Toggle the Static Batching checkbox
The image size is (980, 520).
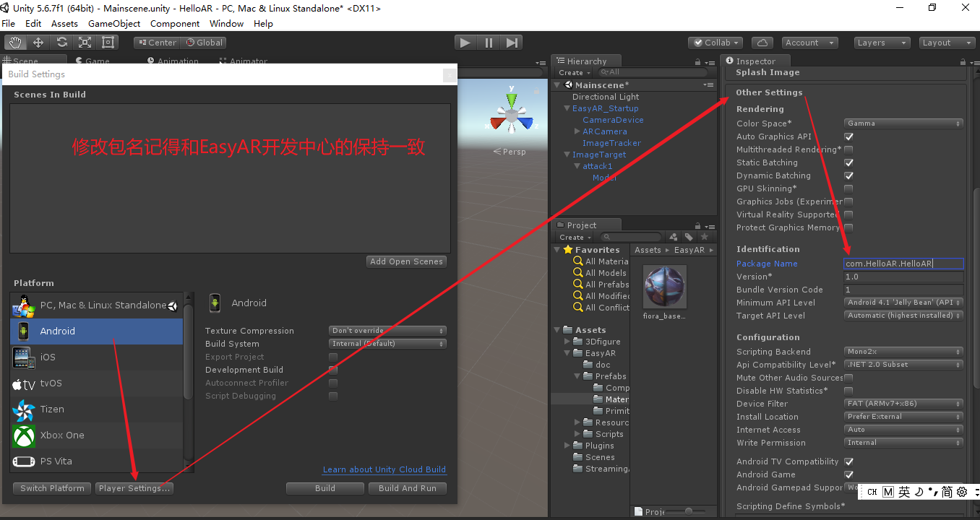pyautogui.click(x=849, y=162)
